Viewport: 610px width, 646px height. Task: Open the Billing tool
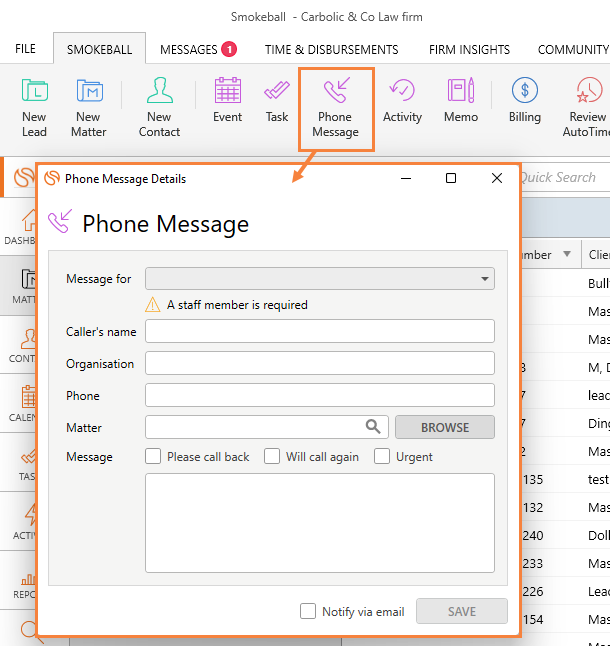525,100
